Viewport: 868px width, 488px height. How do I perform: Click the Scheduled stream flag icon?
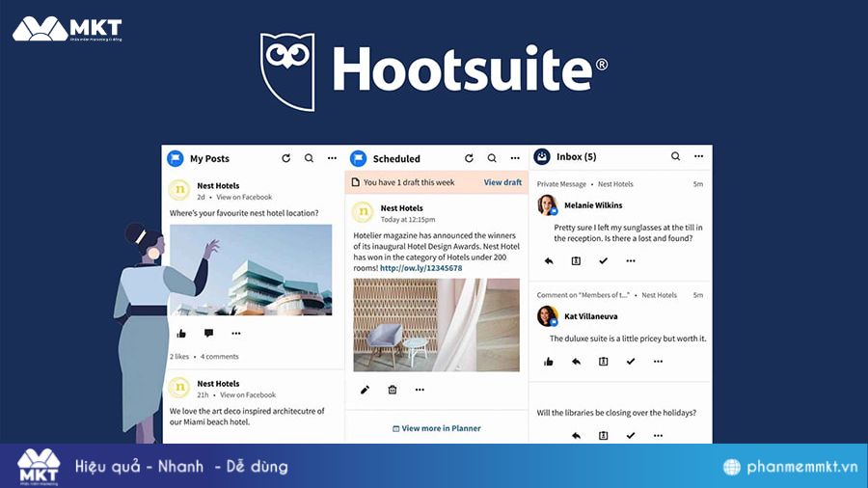(358, 158)
